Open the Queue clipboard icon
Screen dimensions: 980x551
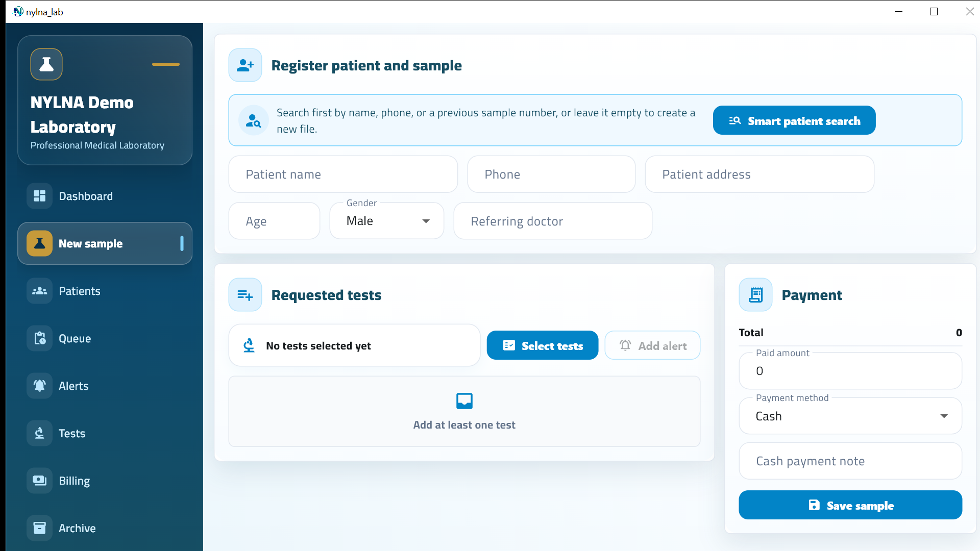40,338
